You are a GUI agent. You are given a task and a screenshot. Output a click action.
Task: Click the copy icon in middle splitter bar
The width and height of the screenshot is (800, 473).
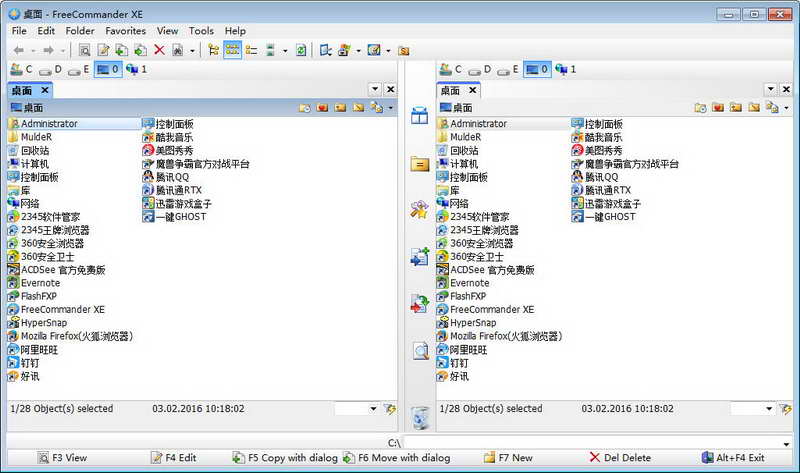(420, 257)
